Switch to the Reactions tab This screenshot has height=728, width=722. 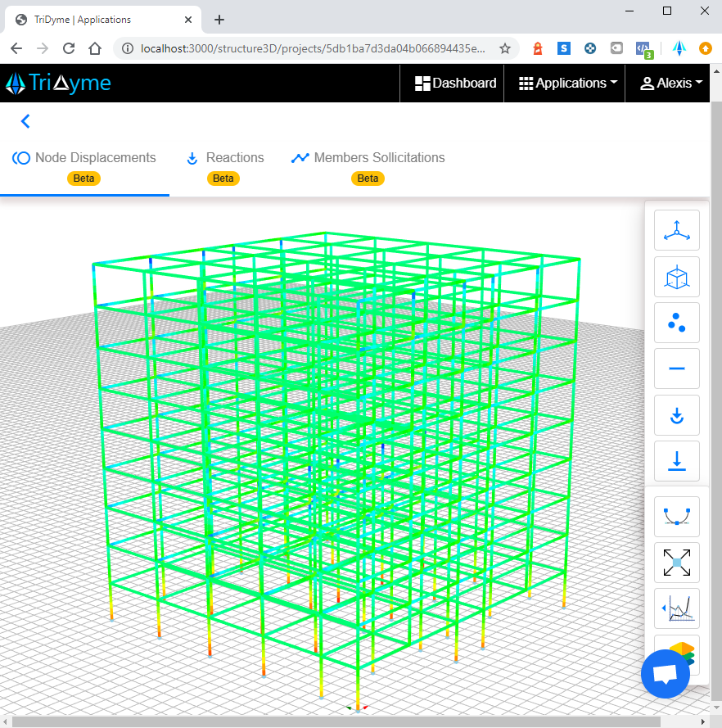(x=225, y=168)
